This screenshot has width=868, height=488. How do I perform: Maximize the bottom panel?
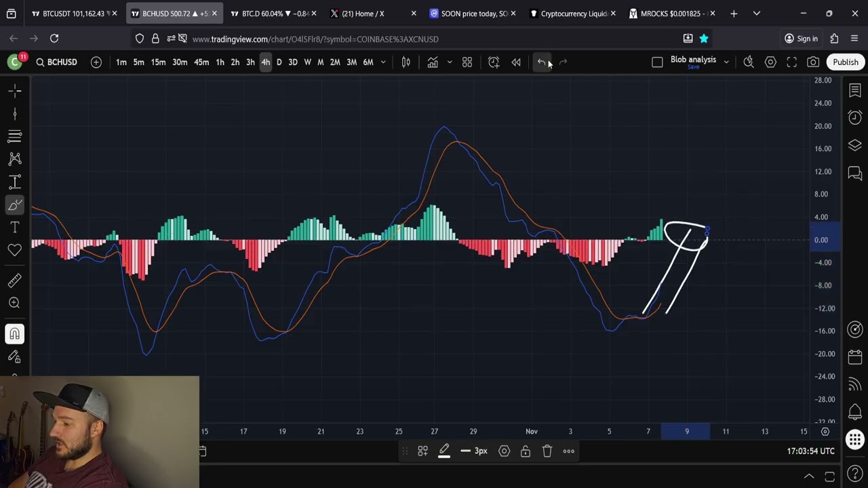[x=829, y=476]
